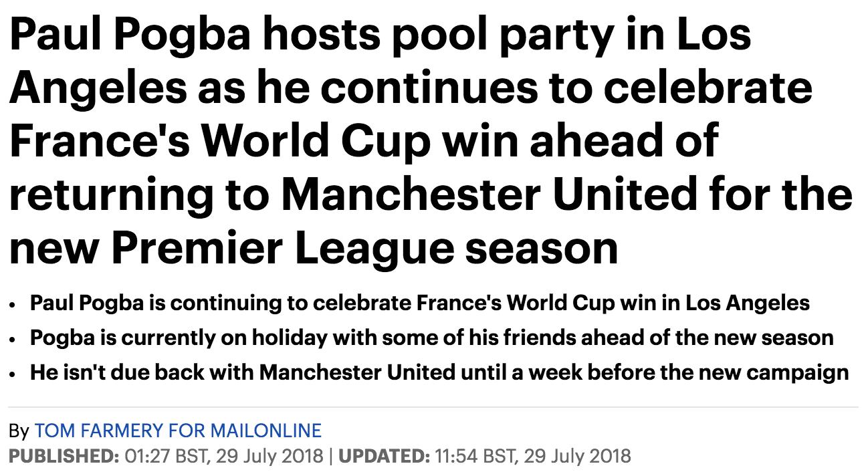Click the 11:54 BST updated time
Image resolution: width=868 pixels, height=476 pixels.
point(475,457)
